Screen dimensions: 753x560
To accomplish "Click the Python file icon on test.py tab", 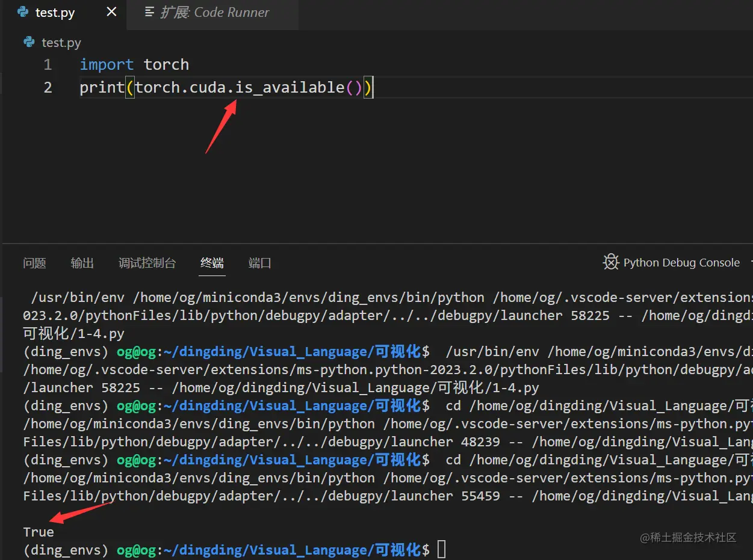I will pos(23,12).
